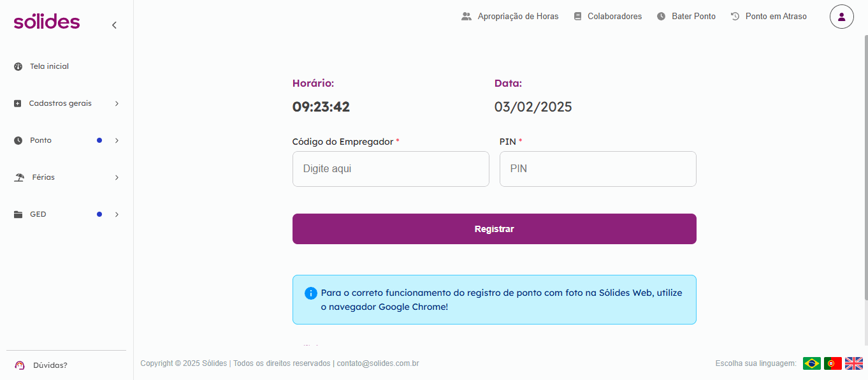The height and width of the screenshot is (380, 868).
Task: Click the info icon in the blue notice
Action: click(311, 293)
